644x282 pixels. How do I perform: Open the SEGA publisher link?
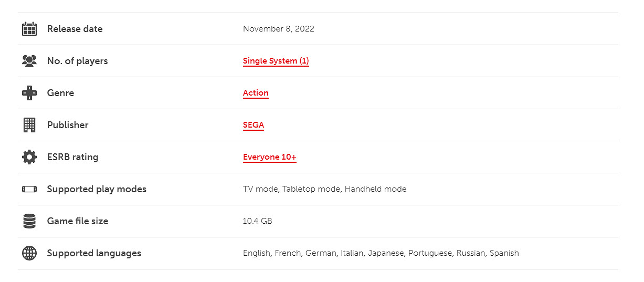pyautogui.click(x=253, y=125)
